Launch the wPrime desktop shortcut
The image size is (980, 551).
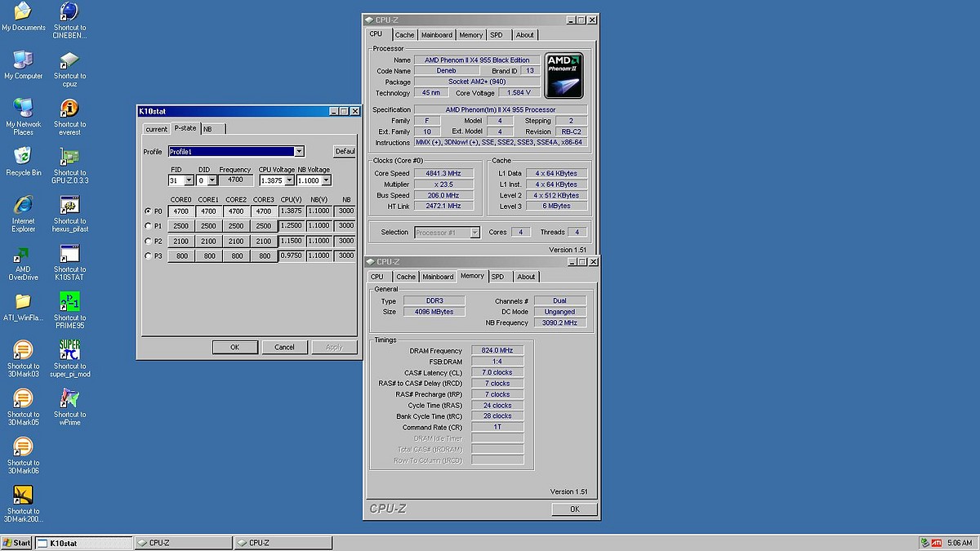69,399
